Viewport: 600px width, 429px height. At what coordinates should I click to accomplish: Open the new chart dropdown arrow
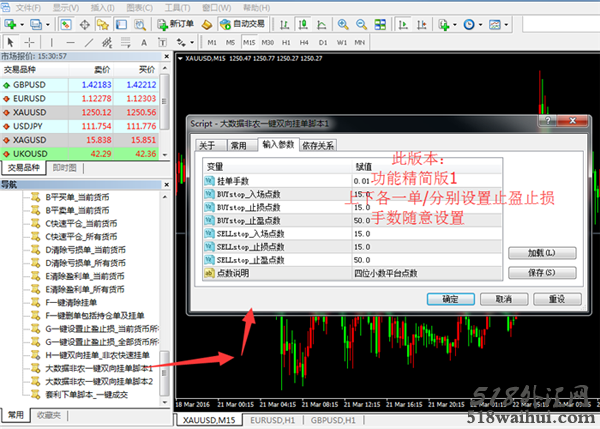[x=23, y=23]
